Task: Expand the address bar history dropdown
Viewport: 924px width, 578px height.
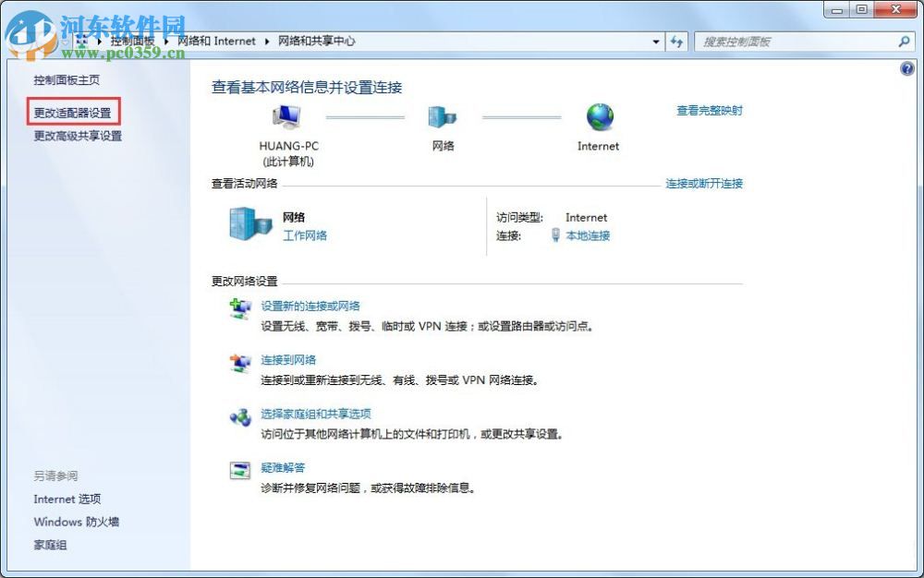Action: pyautogui.click(x=656, y=42)
